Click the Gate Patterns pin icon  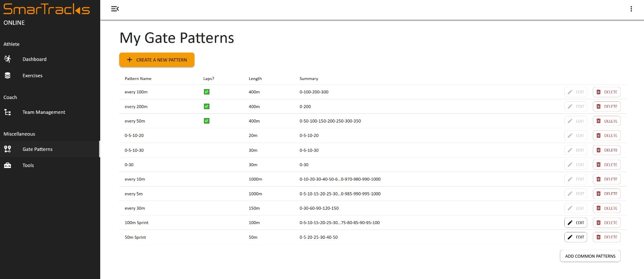pyautogui.click(x=8, y=149)
